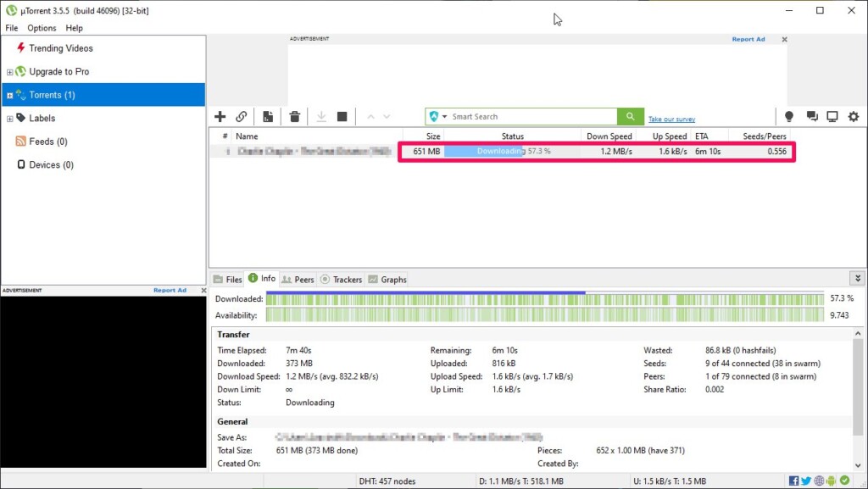The image size is (868, 489).
Task: Click the green network status checkmark
Action: coord(844,481)
